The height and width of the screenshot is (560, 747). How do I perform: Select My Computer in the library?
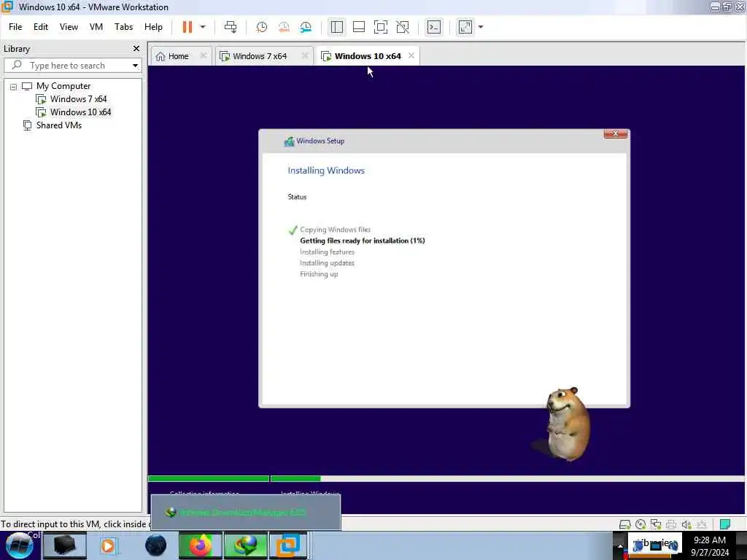pos(63,86)
